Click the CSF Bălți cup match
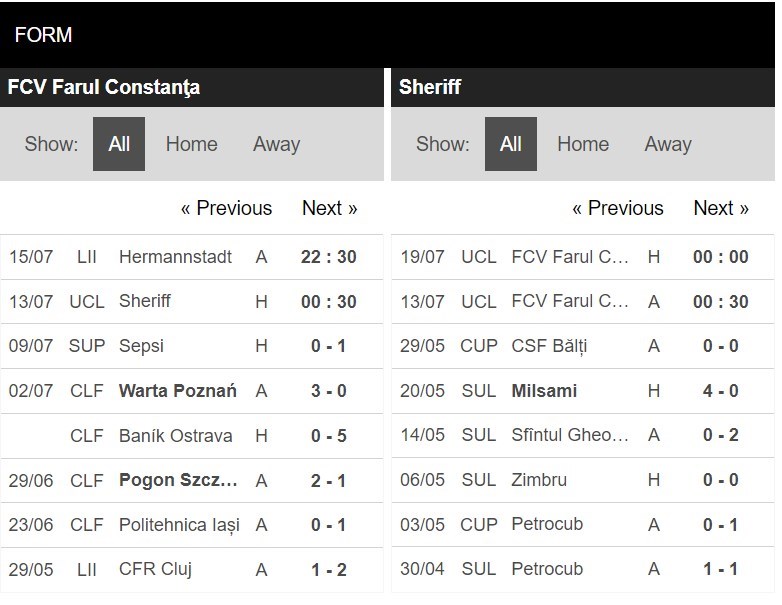Viewport: 782px width, 605px height. 583,346
